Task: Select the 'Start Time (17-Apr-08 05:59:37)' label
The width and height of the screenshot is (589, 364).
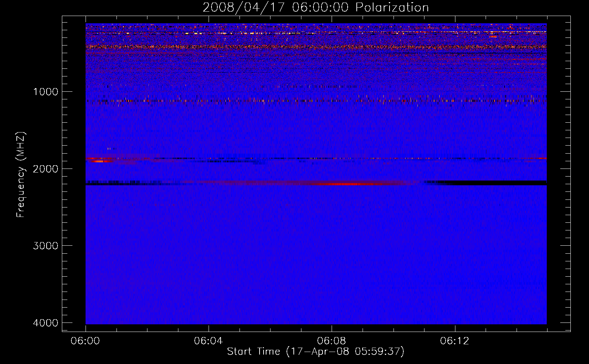Action: (316, 352)
